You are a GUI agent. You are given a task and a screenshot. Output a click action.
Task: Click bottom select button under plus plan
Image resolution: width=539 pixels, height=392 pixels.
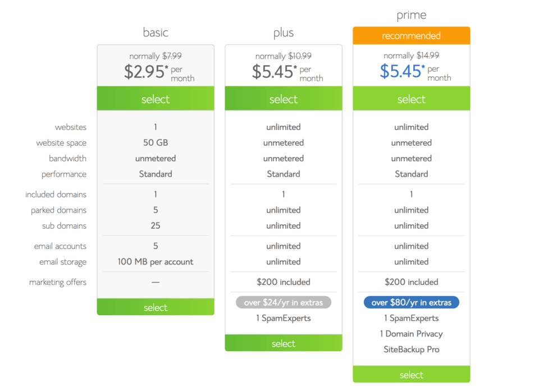point(284,343)
